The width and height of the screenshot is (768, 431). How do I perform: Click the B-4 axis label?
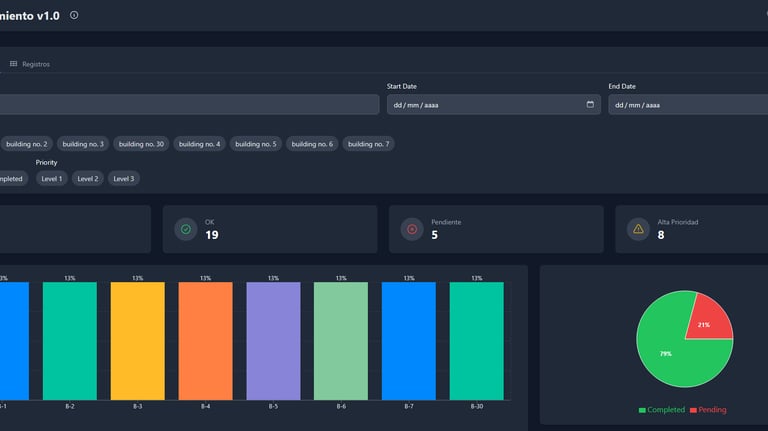[x=205, y=407]
